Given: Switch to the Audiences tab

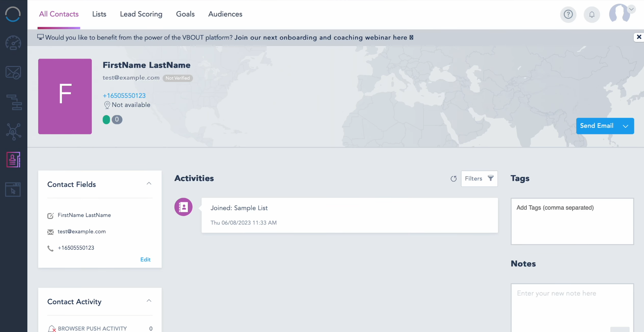Looking at the screenshot, I should (x=225, y=14).
